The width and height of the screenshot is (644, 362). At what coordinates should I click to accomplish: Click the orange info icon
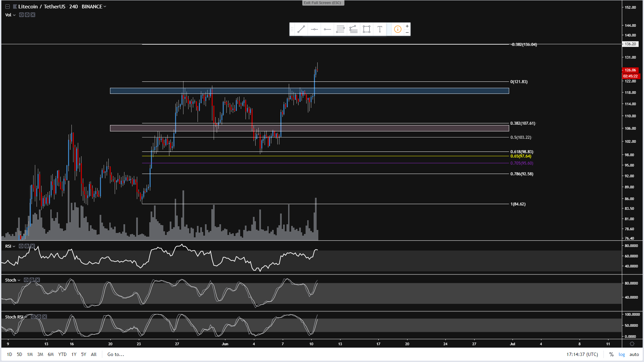pyautogui.click(x=397, y=29)
